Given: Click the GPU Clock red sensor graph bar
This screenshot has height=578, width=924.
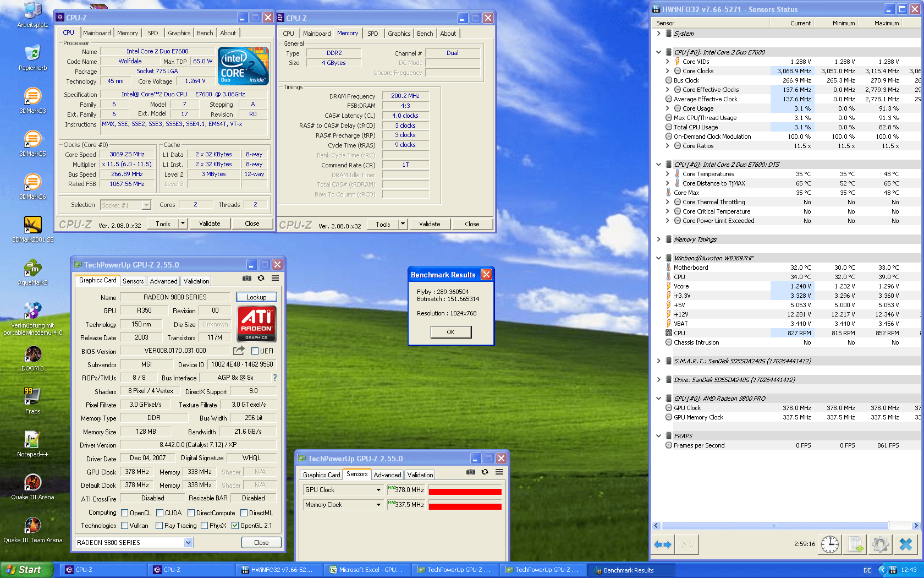Looking at the screenshot, I should pos(465,492).
